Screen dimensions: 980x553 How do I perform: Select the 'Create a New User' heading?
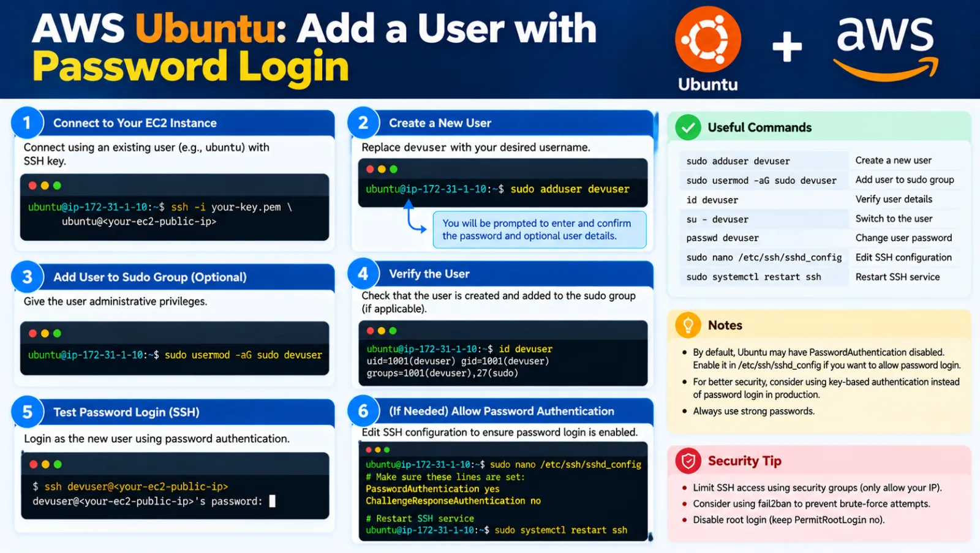point(440,123)
